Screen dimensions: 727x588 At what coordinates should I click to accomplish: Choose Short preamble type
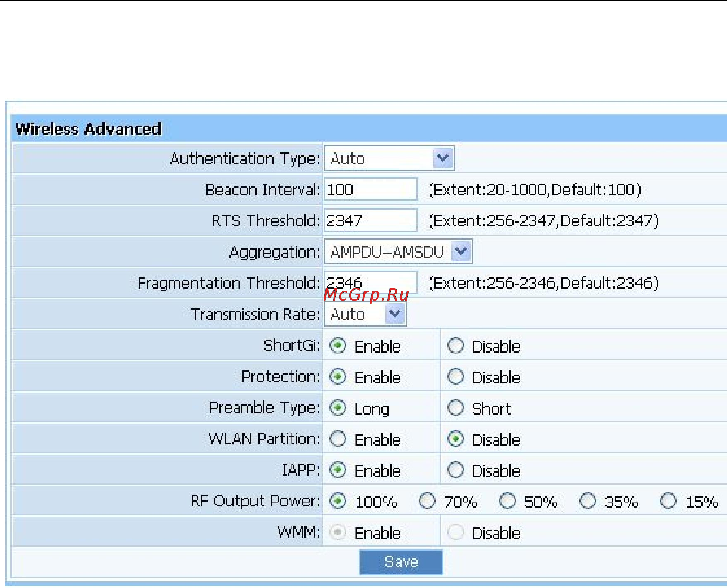456,408
